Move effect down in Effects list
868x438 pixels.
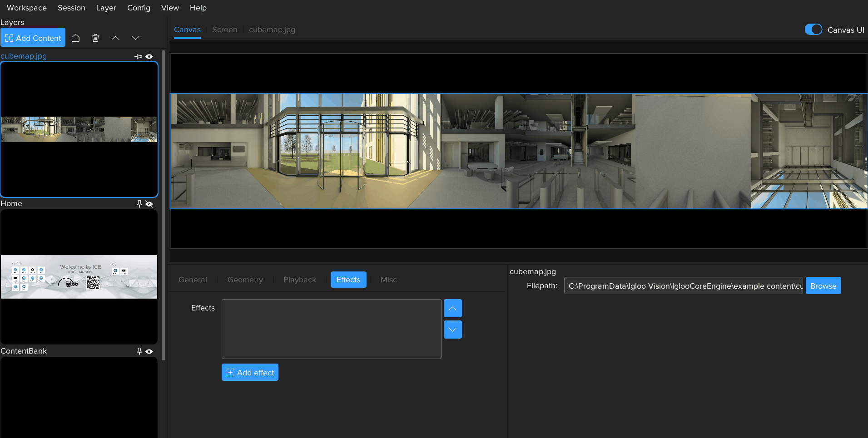pos(452,330)
